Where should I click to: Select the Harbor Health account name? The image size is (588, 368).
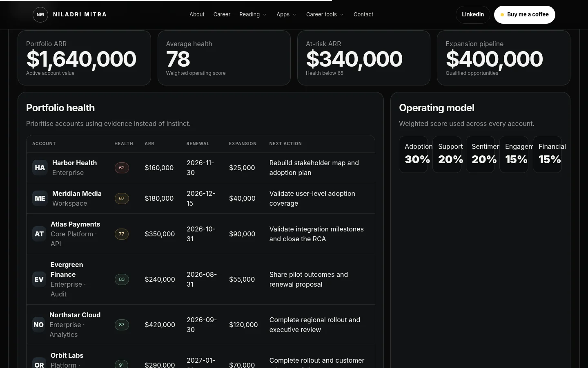[74, 163]
